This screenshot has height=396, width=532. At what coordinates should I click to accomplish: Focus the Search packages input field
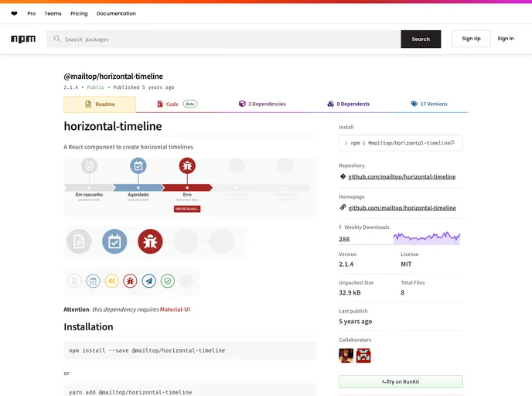223,39
